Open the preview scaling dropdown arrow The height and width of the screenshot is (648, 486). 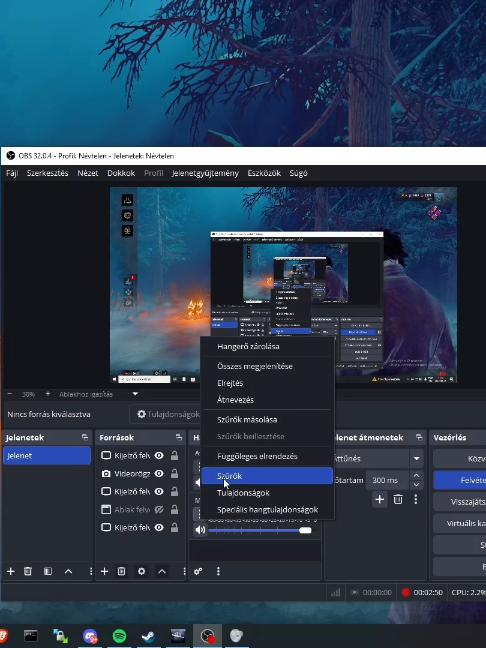pyautogui.click(x=135, y=394)
